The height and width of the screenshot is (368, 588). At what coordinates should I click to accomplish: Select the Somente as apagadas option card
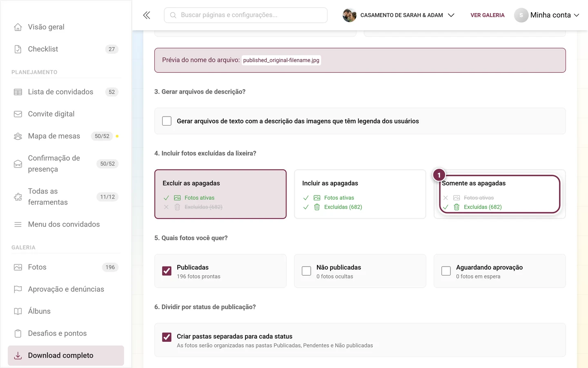pyautogui.click(x=500, y=194)
